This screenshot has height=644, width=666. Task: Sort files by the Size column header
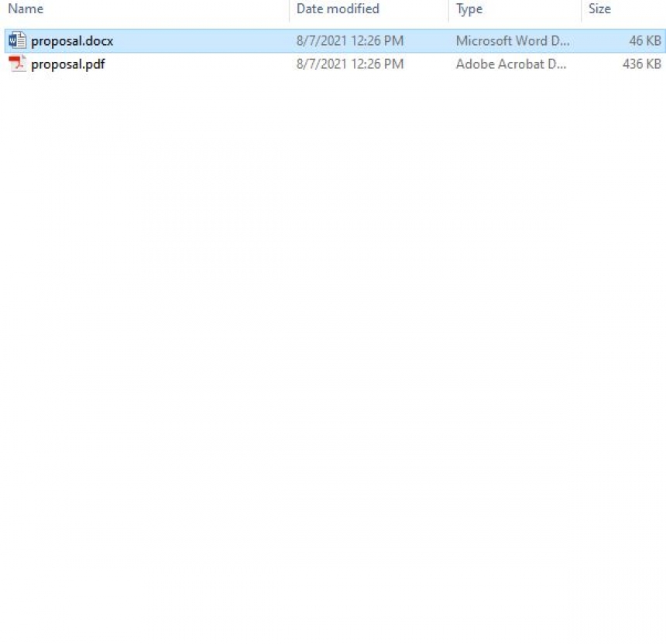599,9
